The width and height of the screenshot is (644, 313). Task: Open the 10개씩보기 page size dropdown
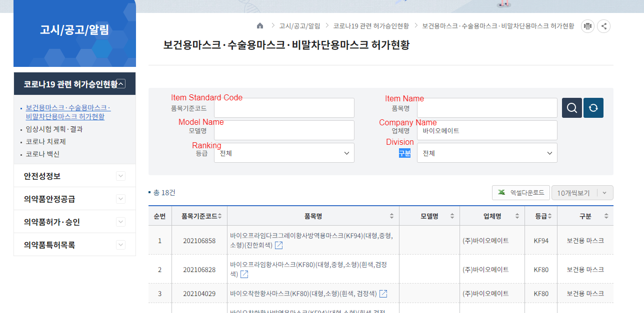click(582, 193)
